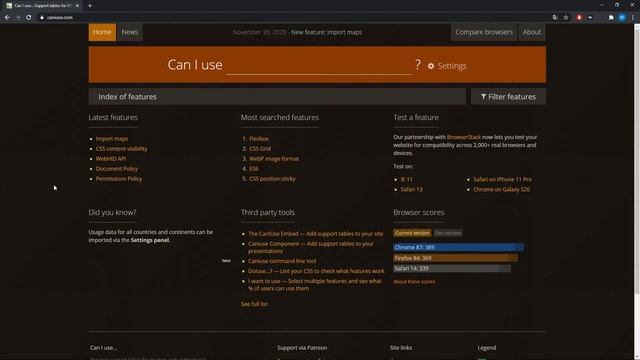This screenshot has width=640, height=360.
Task: Open the ES6 link
Action: tap(254, 169)
